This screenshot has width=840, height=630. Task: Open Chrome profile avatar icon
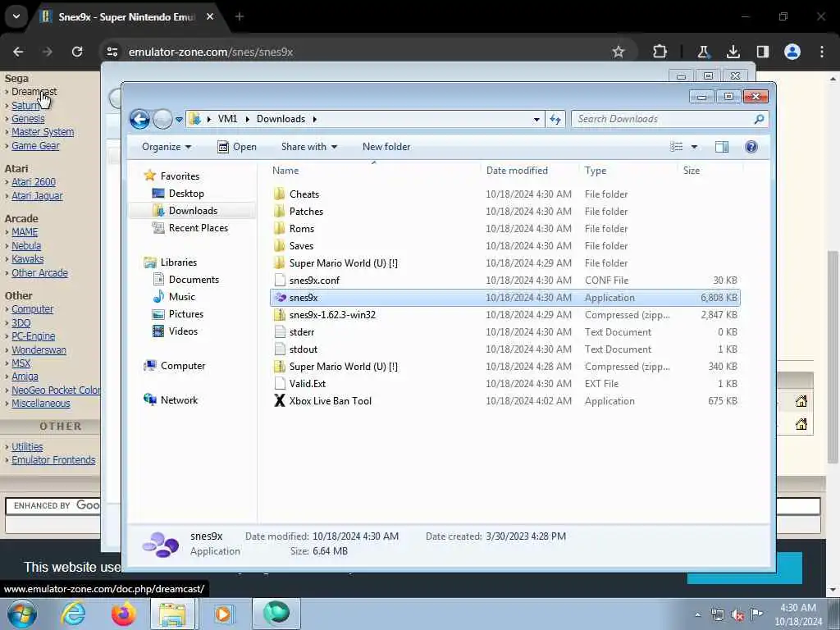(x=792, y=52)
